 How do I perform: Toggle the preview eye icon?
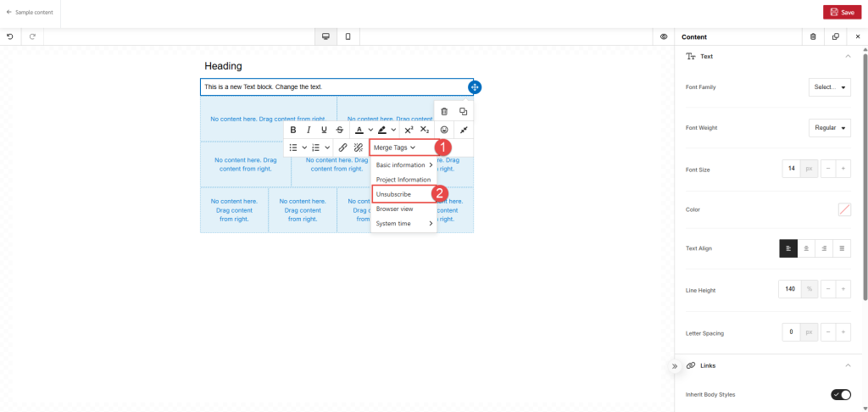tap(664, 36)
